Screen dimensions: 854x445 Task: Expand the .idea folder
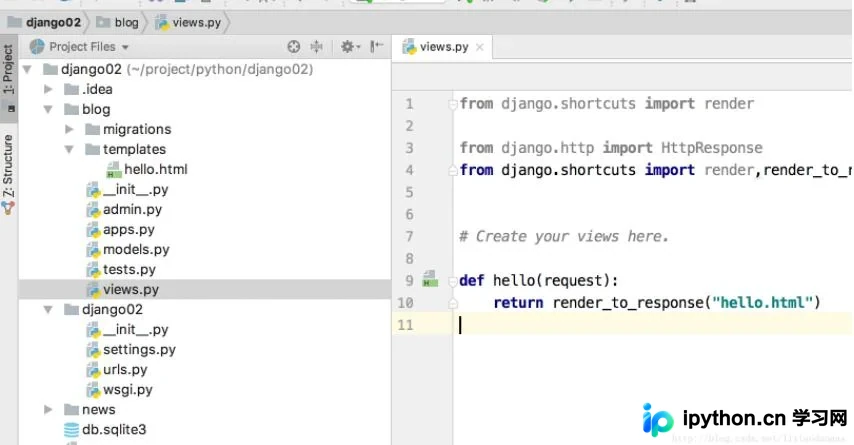pos(48,89)
